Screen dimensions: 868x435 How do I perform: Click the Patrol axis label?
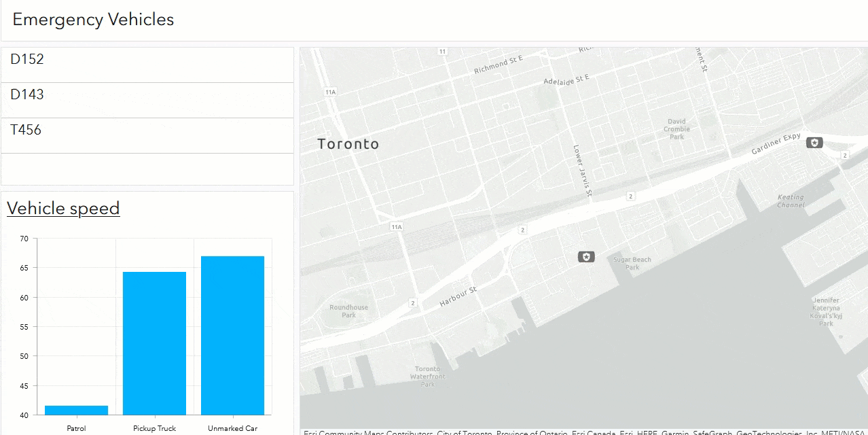(75, 428)
